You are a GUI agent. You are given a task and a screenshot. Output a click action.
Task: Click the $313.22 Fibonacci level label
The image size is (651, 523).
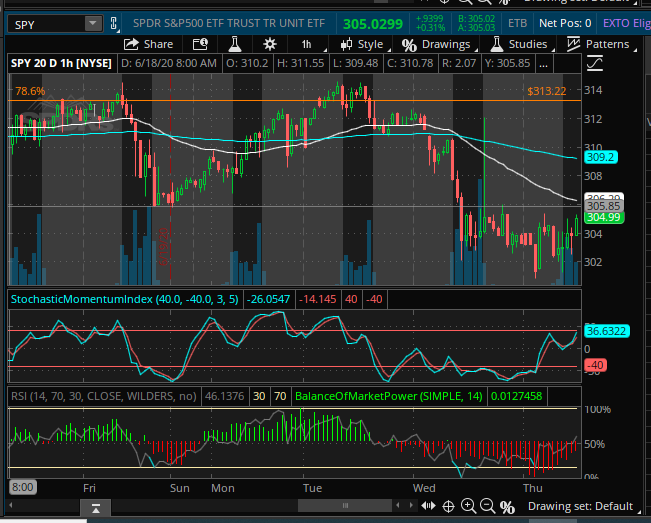click(x=546, y=91)
